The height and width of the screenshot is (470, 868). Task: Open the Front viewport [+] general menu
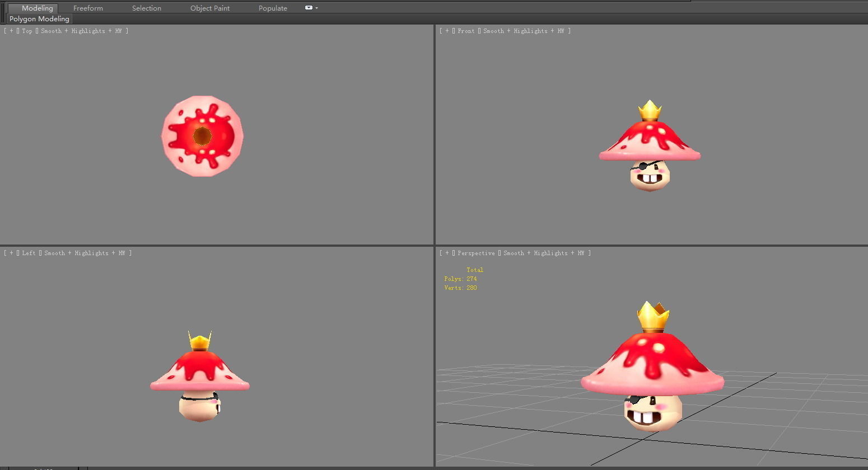(x=447, y=31)
